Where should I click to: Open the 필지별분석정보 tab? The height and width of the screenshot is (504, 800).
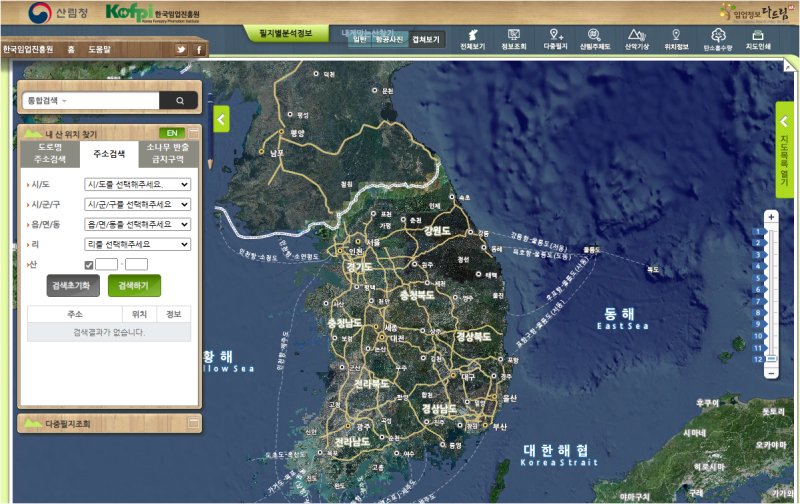286,33
